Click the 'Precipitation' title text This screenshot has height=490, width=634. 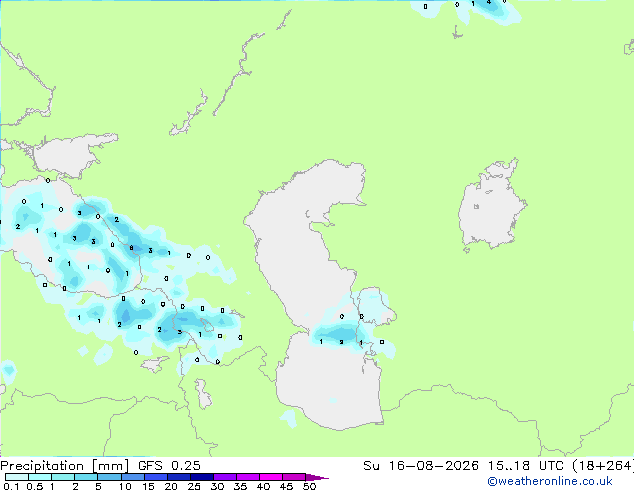(x=42, y=466)
